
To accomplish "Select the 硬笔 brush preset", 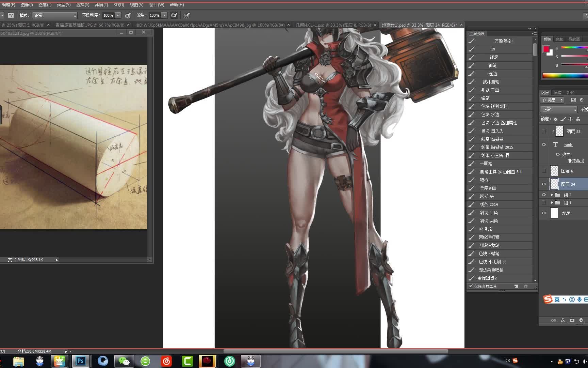I will click(x=500, y=57).
